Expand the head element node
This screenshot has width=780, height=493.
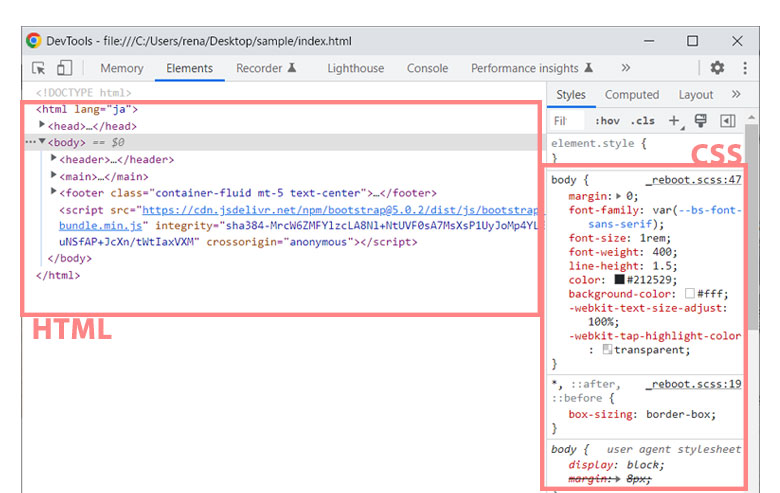(42, 126)
